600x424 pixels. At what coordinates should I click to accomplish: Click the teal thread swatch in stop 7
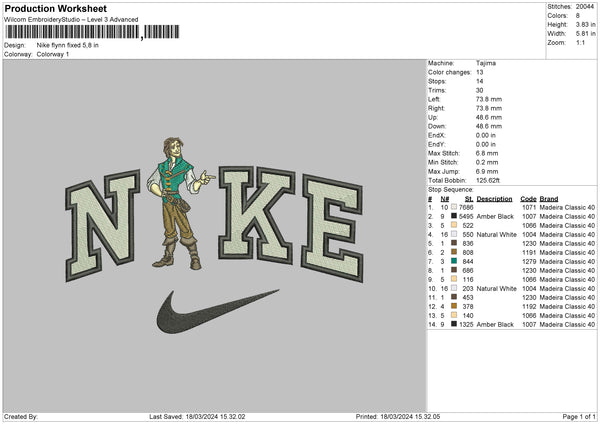(x=453, y=261)
